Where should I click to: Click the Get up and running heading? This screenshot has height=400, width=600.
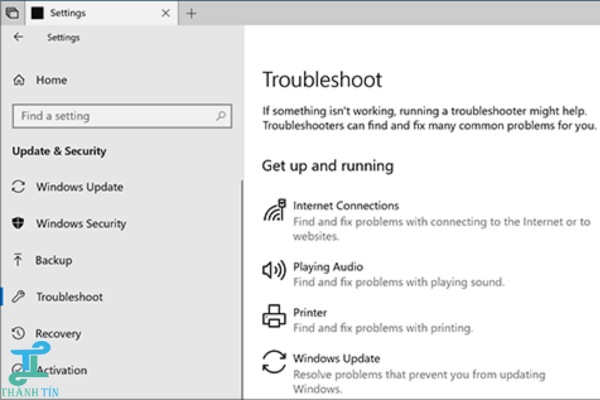(x=328, y=165)
